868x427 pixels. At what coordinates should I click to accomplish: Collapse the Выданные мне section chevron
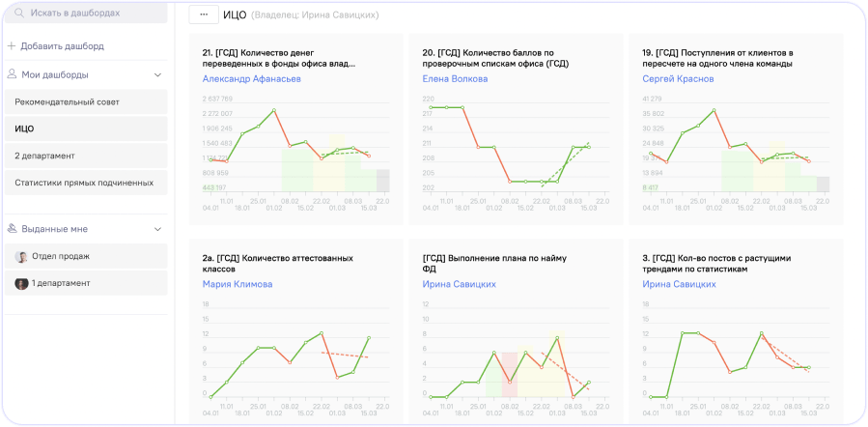coord(158,229)
